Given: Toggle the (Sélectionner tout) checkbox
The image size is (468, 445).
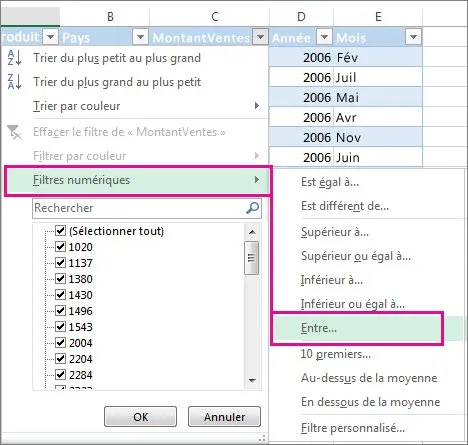Looking at the screenshot, I should click(x=60, y=231).
